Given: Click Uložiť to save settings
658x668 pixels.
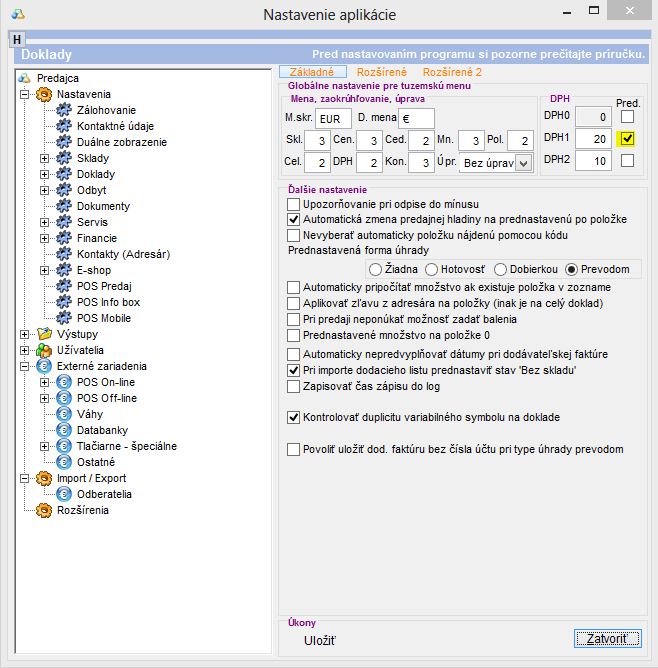Looking at the screenshot, I should pos(320,639).
